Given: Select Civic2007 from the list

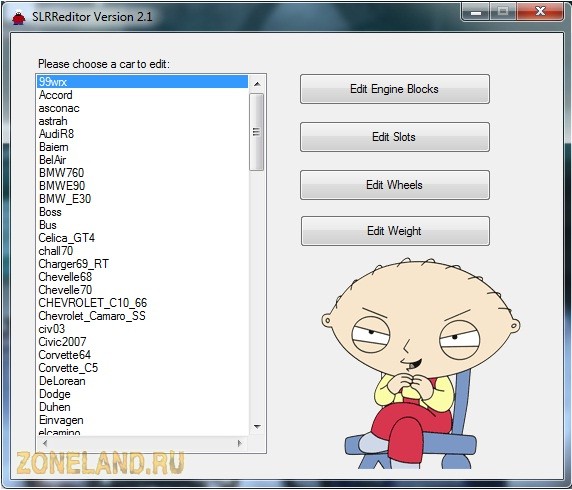Looking at the screenshot, I should pos(142,342).
